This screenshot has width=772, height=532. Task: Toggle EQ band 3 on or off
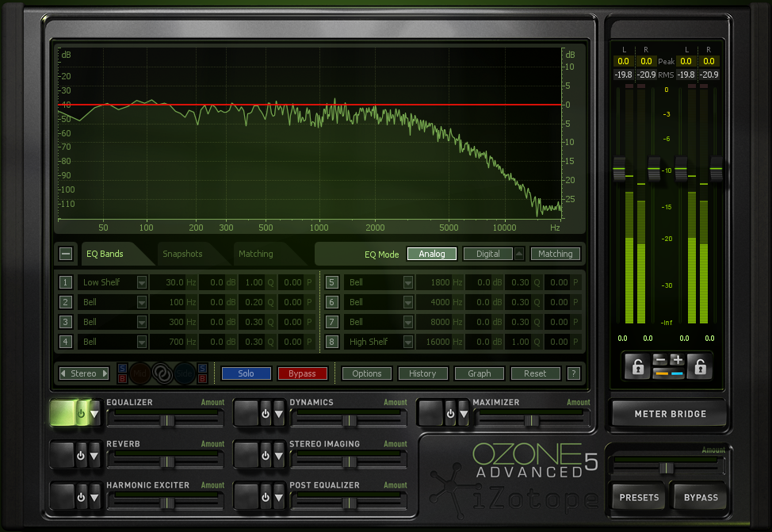click(x=66, y=322)
